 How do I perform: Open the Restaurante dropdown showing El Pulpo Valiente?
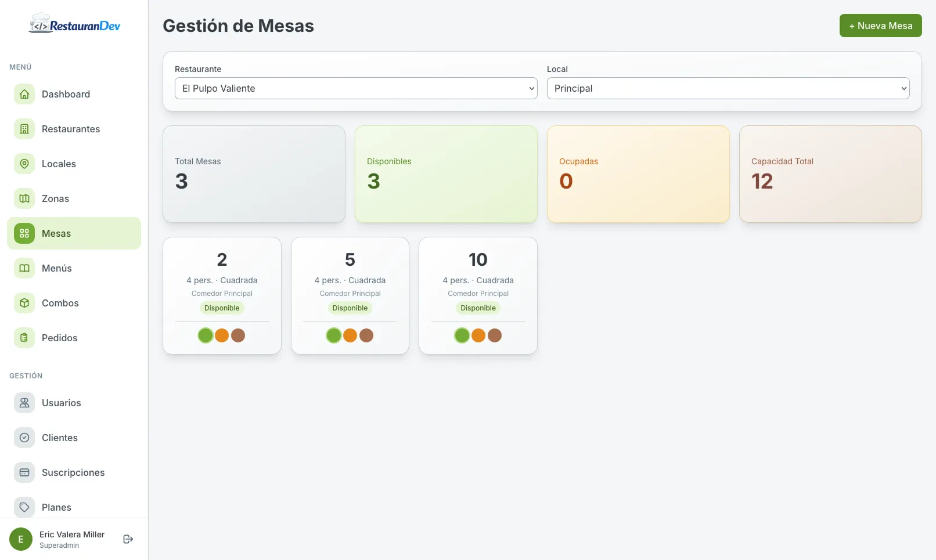355,88
